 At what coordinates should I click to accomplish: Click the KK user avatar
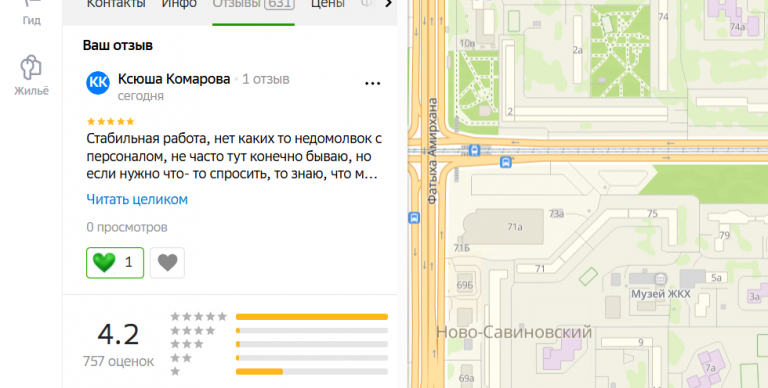[x=98, y=82]
